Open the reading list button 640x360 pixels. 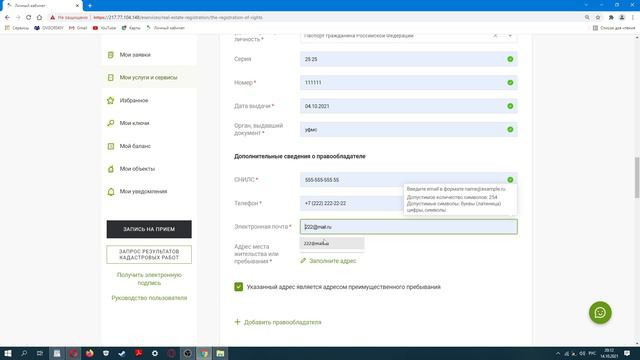[x=614, y=28]
